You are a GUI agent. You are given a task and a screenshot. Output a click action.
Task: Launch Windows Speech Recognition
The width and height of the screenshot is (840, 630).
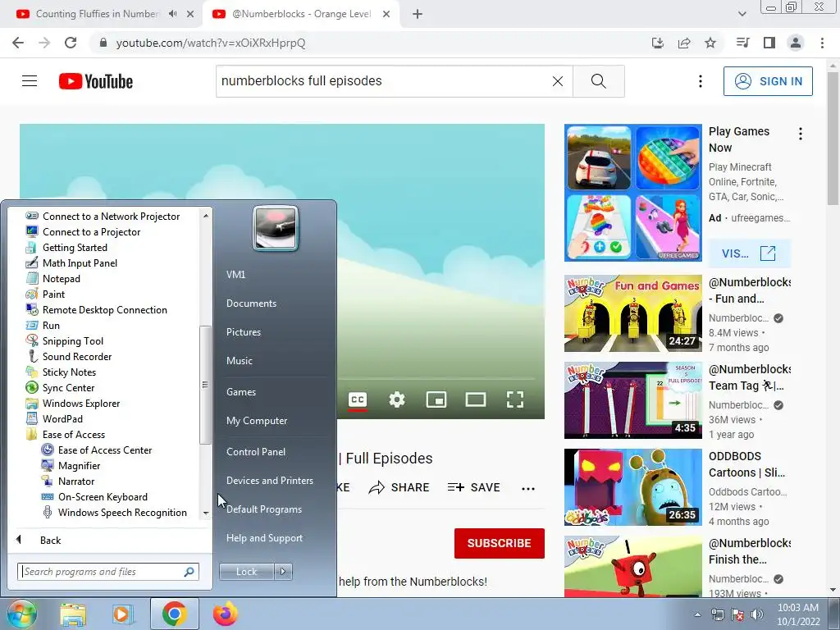(x=122, y=512)
